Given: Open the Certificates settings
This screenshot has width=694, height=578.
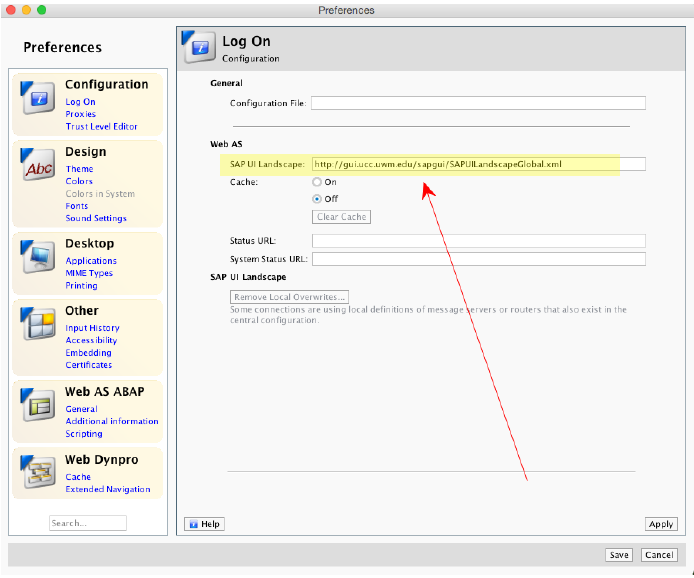Looking at the screenshot, I should click(89, 365).
